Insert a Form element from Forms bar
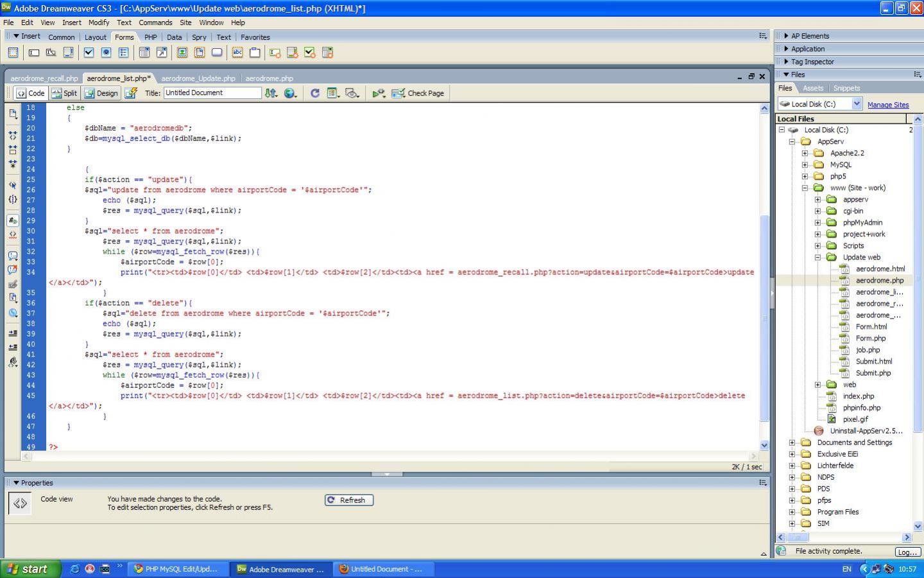This screenshot has height=578, width=924. pyautogui.click(x=13, y=53)
